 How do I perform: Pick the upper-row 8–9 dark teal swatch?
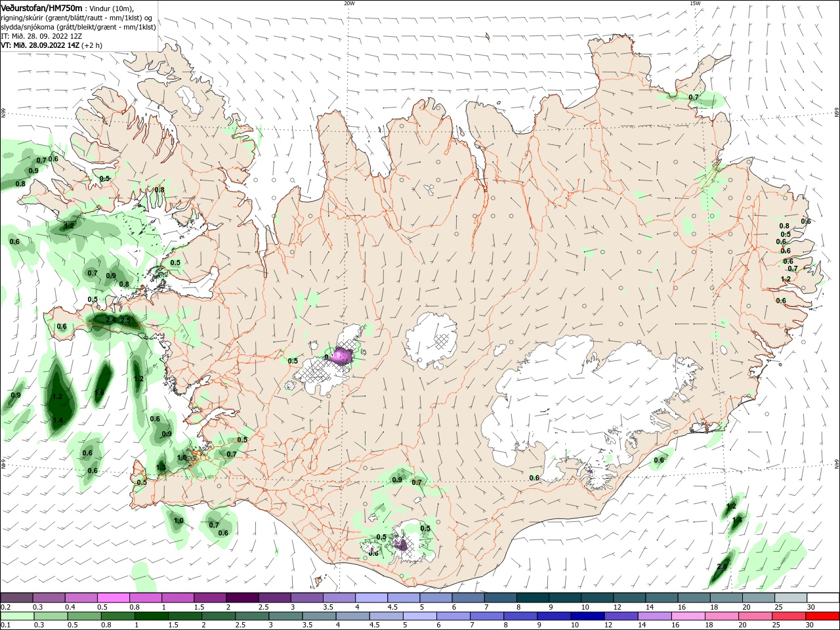pos(532,598)
